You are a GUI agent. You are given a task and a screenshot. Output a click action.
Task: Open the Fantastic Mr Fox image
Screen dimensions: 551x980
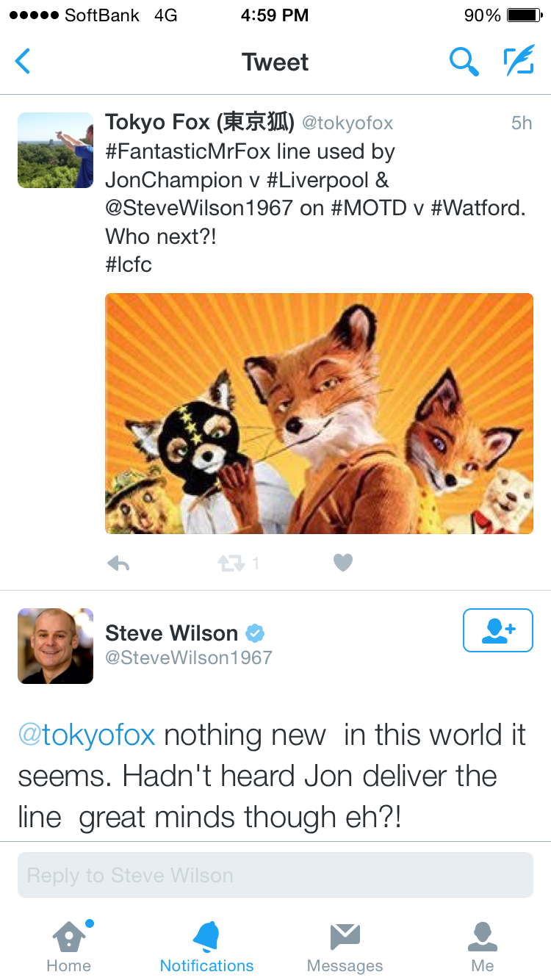[319, 414]
